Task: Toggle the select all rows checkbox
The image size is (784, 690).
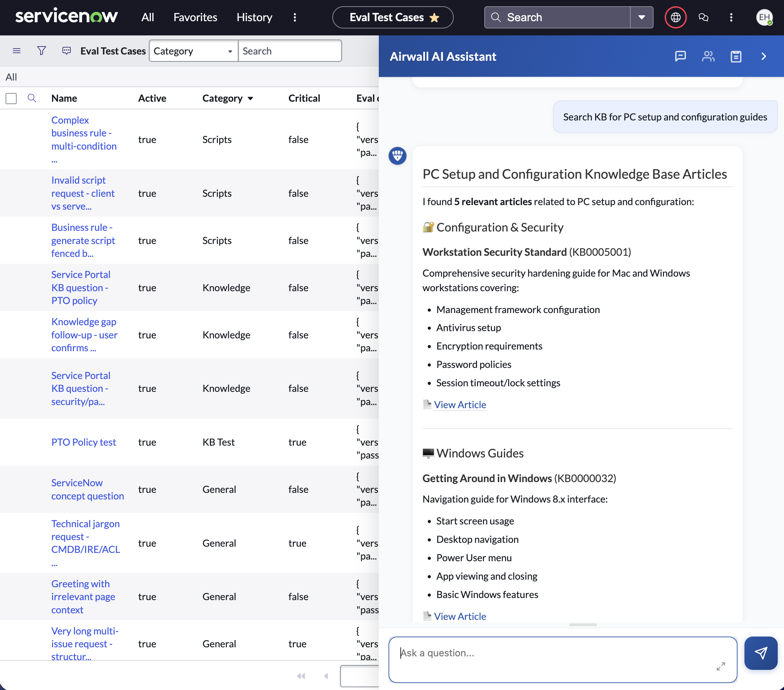Action: pos(11,98)
